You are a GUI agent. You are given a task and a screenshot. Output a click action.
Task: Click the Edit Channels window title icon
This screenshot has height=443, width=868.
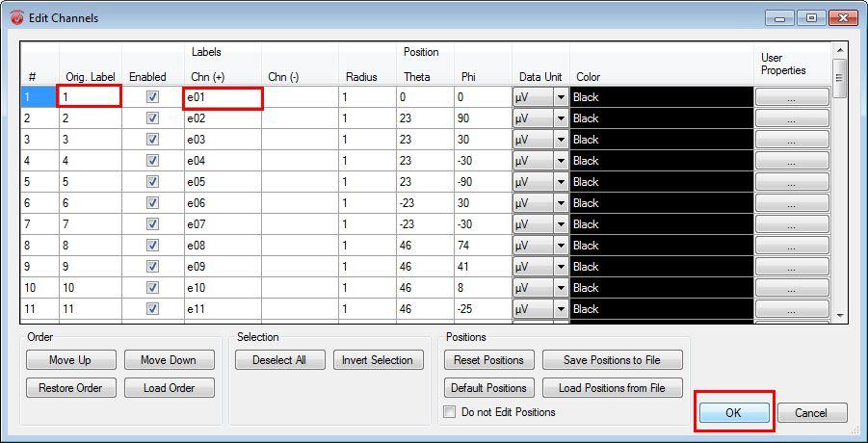[x=17, y=17]
